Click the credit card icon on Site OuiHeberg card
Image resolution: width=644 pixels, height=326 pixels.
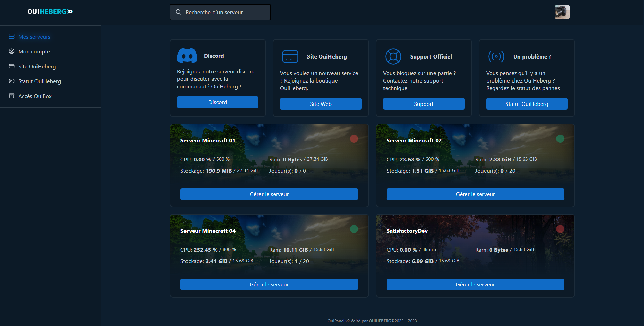[x=290, y=56]
